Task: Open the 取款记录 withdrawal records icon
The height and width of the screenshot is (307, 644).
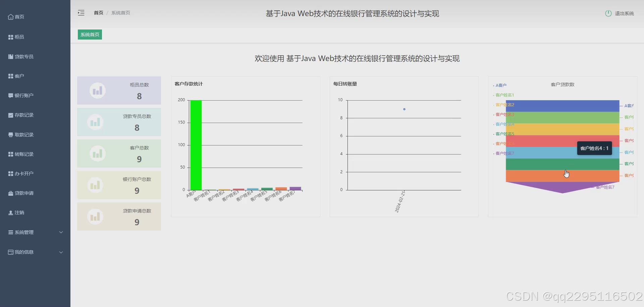Action: 10,134
